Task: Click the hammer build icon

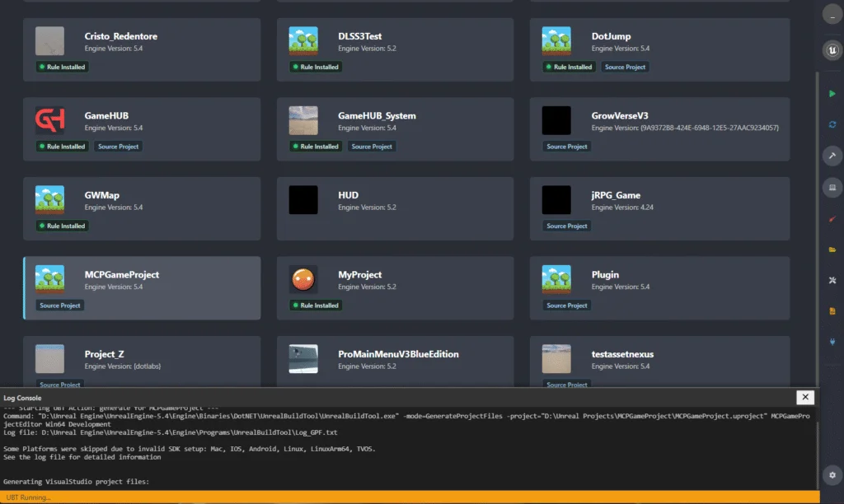Action: (x=832, y=156)
